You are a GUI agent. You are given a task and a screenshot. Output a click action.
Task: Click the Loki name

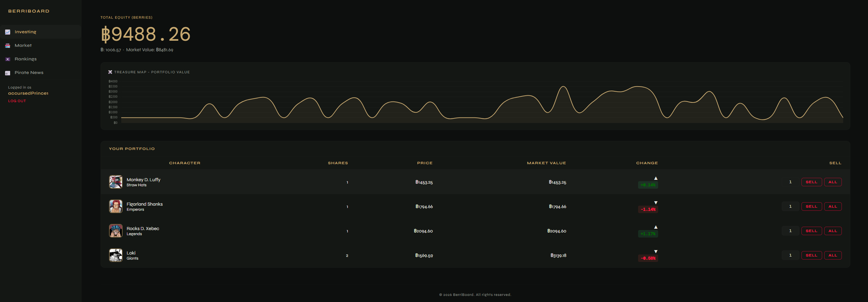point(131,253)
